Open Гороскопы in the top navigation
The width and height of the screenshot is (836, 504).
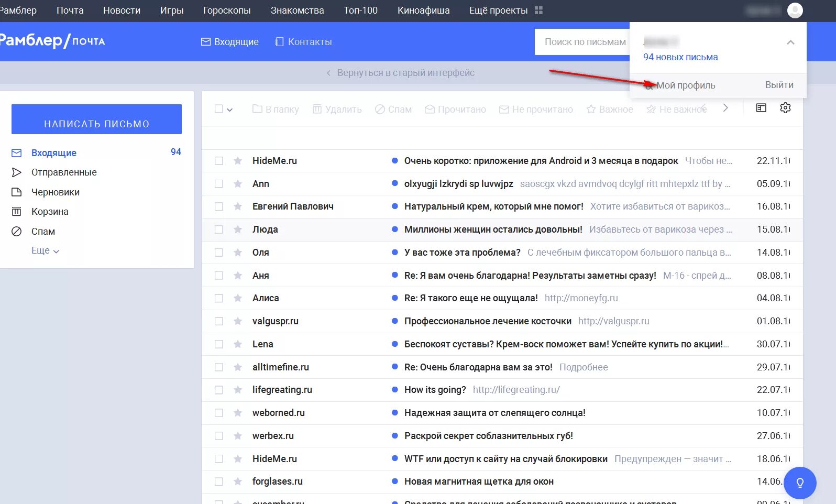click(x=227, y=10)
